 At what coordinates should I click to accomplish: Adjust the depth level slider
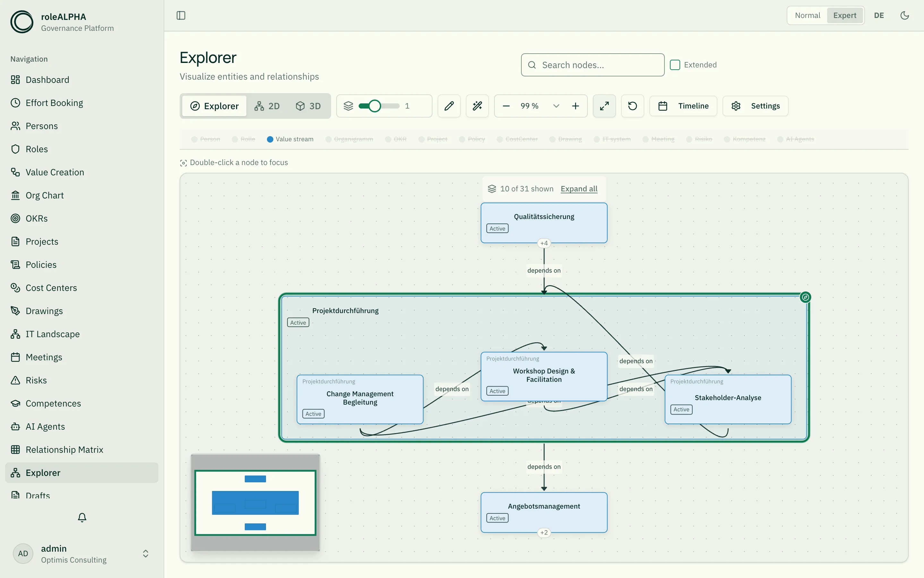[379, 106]
